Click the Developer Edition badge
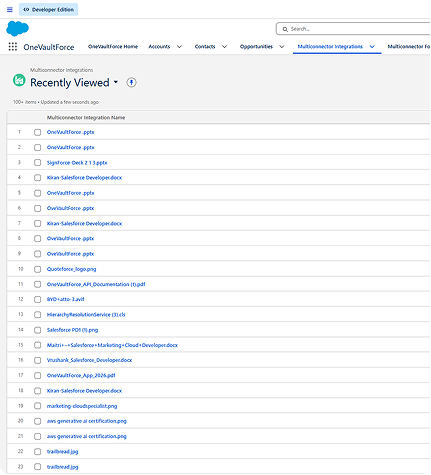Viewport: 431px width, 475px height. pos(48,10)
